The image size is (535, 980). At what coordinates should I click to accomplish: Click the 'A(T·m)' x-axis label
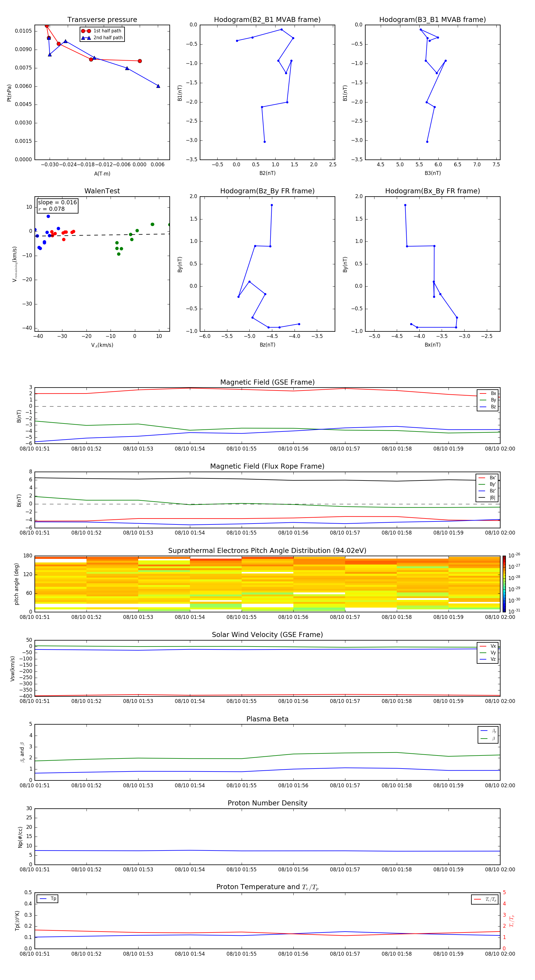click(102, 174)
